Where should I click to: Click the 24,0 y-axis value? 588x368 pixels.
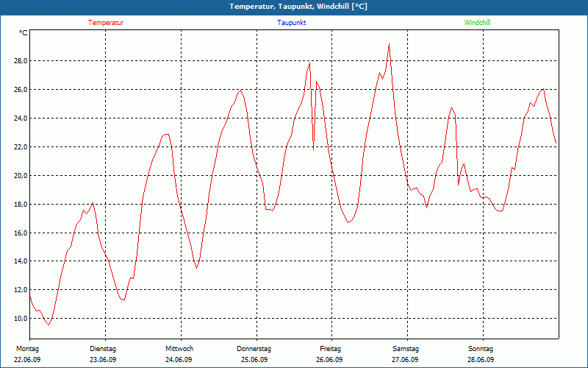[21, 118]
